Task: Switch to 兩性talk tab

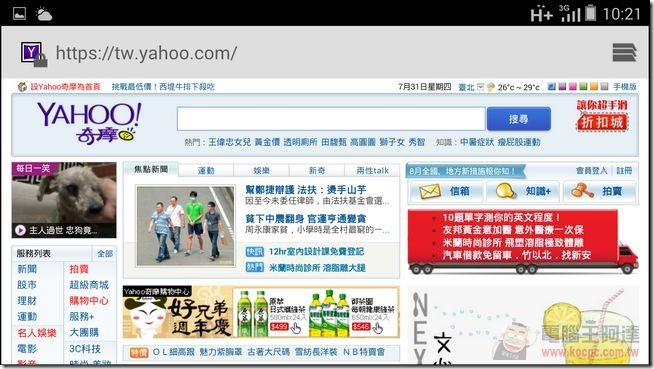Action: point(372,171)
